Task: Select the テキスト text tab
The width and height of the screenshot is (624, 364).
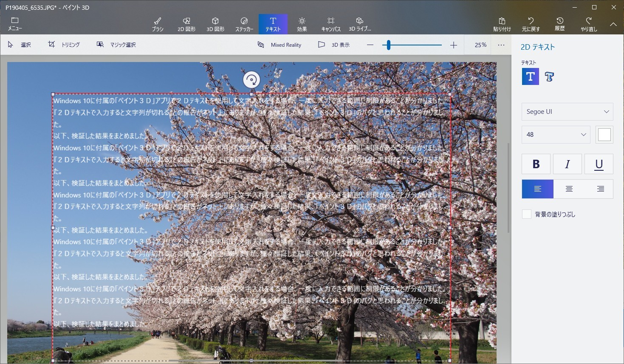Action: [x=273, y=24]
